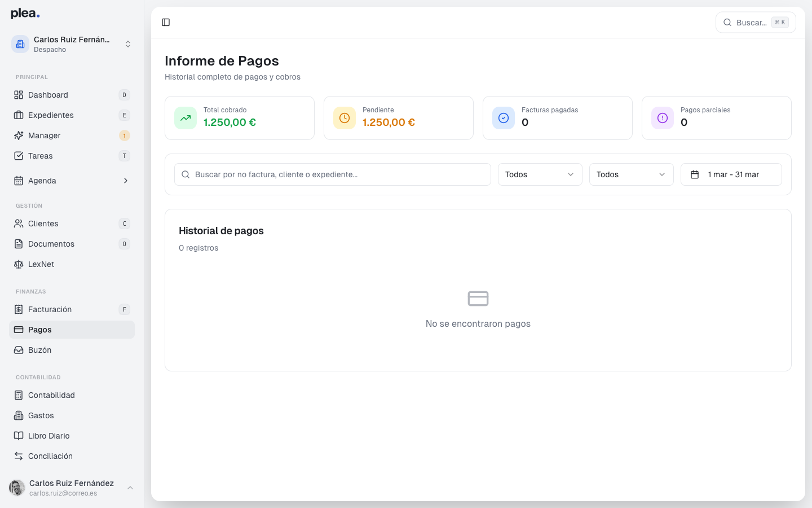812x508 pixels.
Task: Click the Libro Diario book icon
Action: pos(19,436)
